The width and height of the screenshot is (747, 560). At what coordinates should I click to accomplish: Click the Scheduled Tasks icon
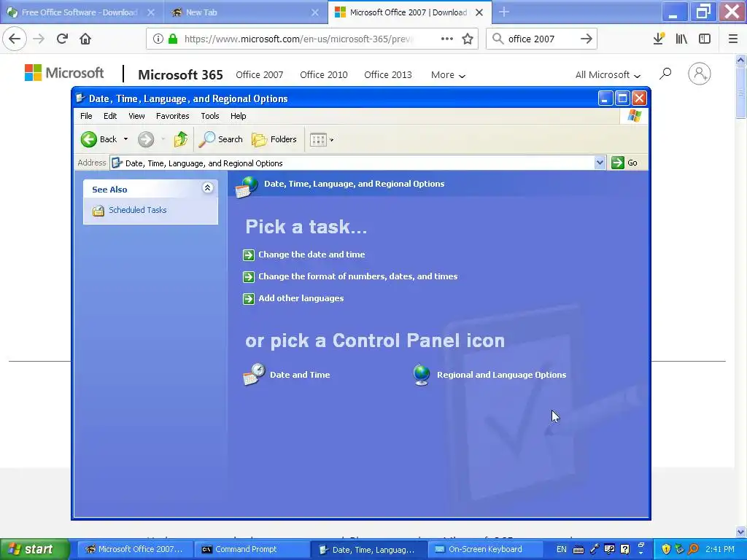pyautogui.click(x=98, y=211)
